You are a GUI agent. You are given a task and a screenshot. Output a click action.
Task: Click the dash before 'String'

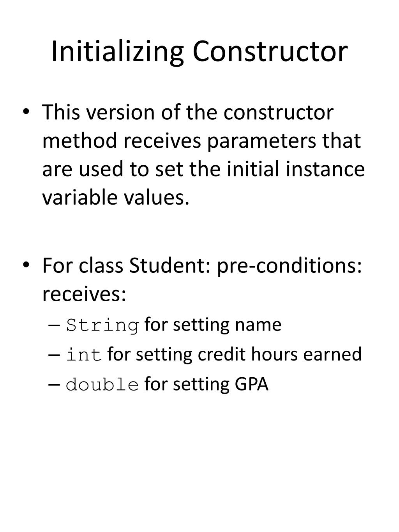point(55,326)
